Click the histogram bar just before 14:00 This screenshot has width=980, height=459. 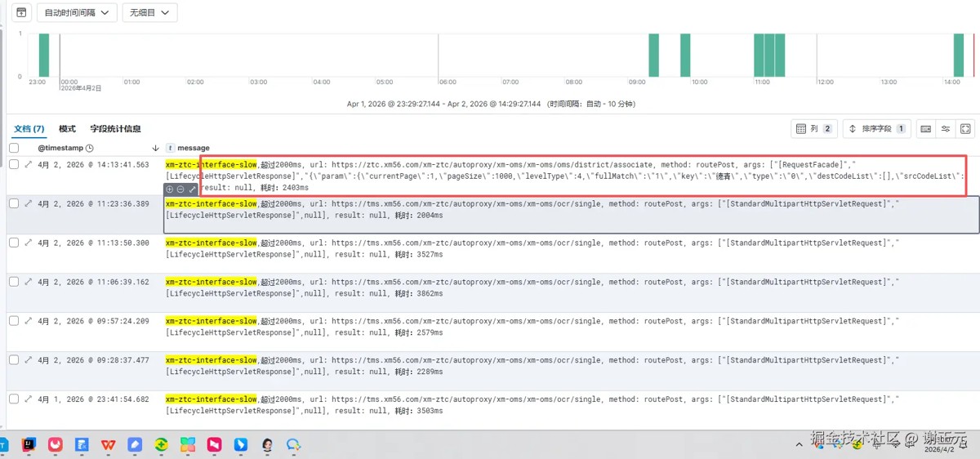(959, 55)
